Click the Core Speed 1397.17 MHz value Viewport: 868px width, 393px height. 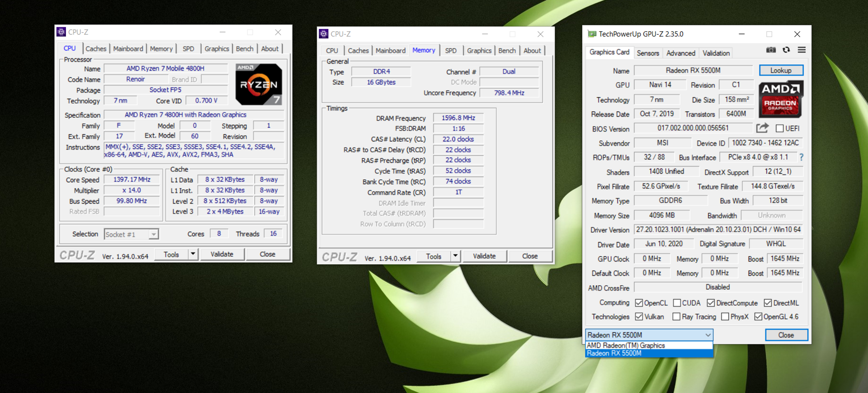[x=132, y=180]
